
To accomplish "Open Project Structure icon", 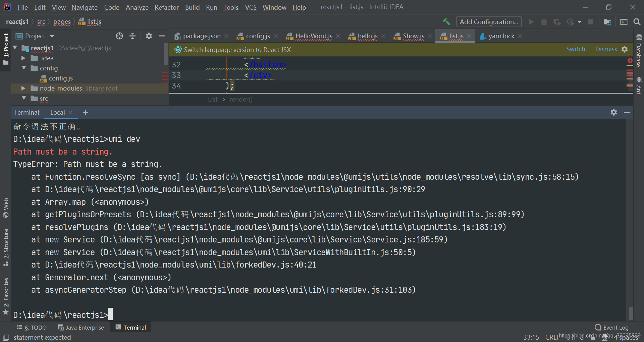I will (x=607, y=22).
